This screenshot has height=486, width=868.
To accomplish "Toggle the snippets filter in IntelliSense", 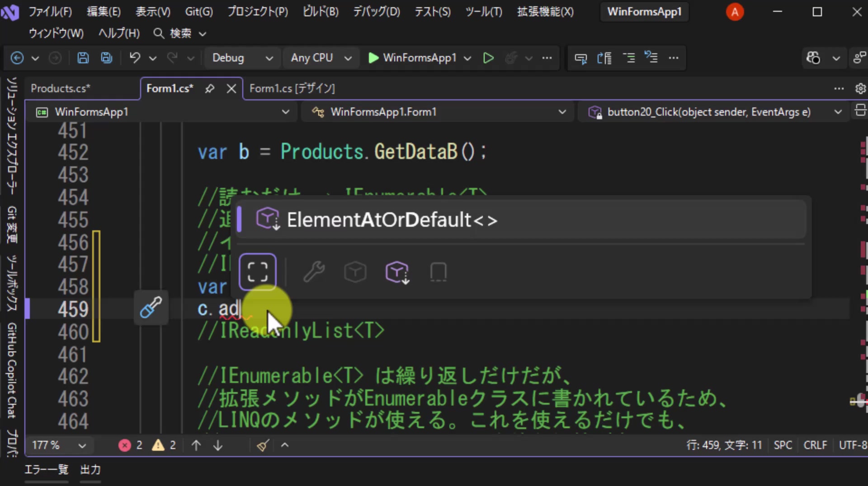I will [x=439, y=272].
